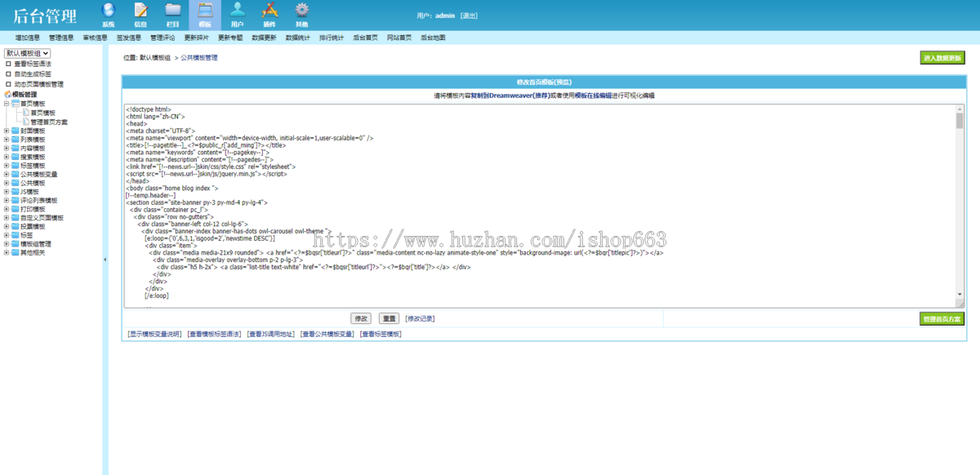Click the folder icon beside 标签模板
The image size is (980, 475).
[x=16, y=166]
